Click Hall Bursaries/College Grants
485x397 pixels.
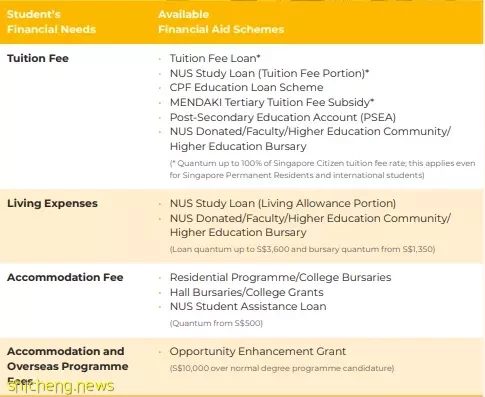pyautogui.click(x=247, y=292)
